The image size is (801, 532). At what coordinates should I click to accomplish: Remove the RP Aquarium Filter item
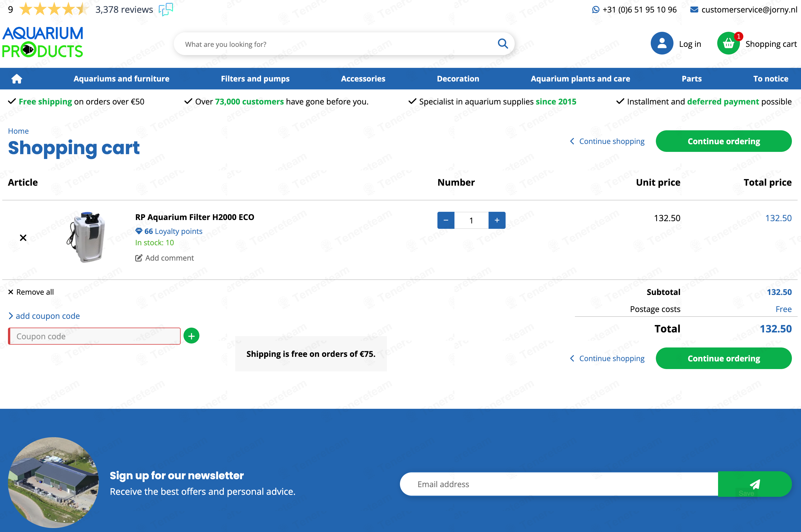click(x=23, y=238)
